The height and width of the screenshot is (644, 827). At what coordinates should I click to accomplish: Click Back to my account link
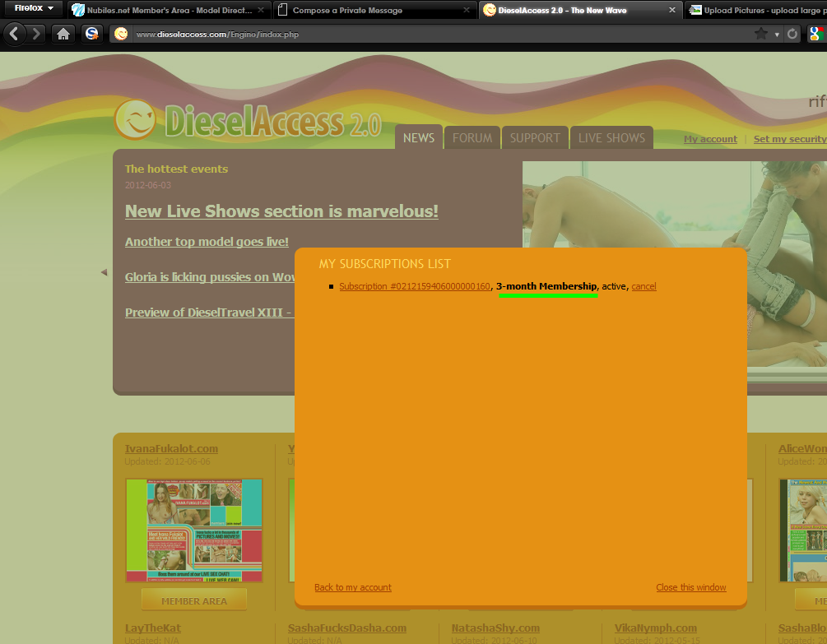point(353,587)
